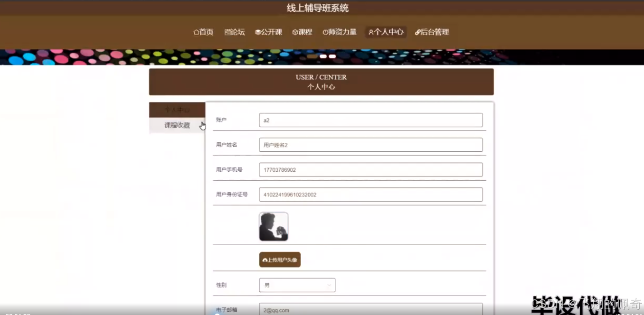Viewport: 644px width, 315px height.
Task: Click the 用户手机号 input field
Action: (371, 169)
